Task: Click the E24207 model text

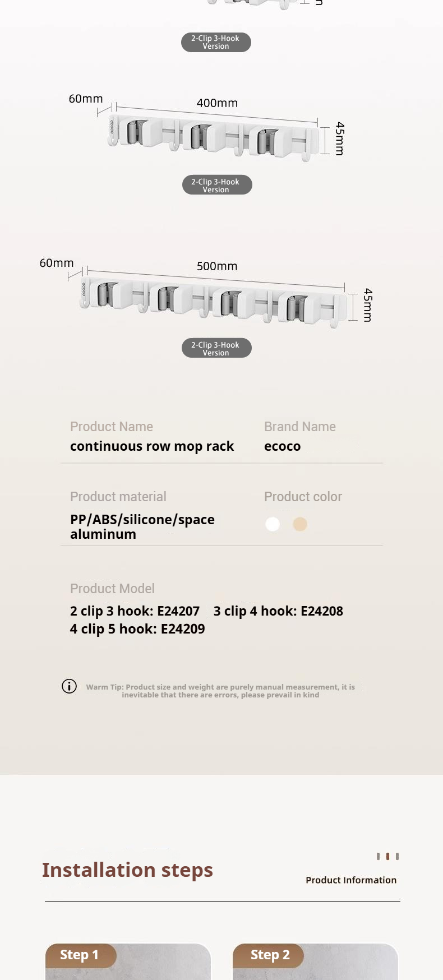Action: [x=178, y=611]
